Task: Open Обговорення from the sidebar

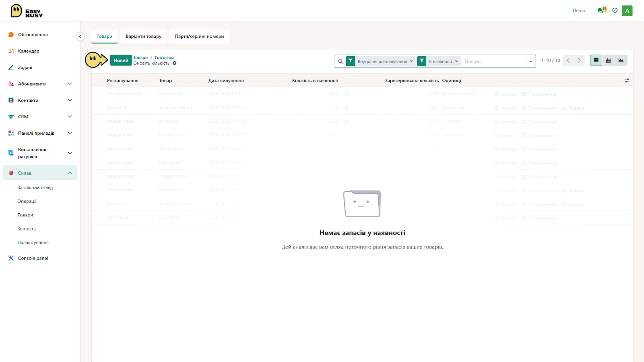Action: [x=33, y=35]
